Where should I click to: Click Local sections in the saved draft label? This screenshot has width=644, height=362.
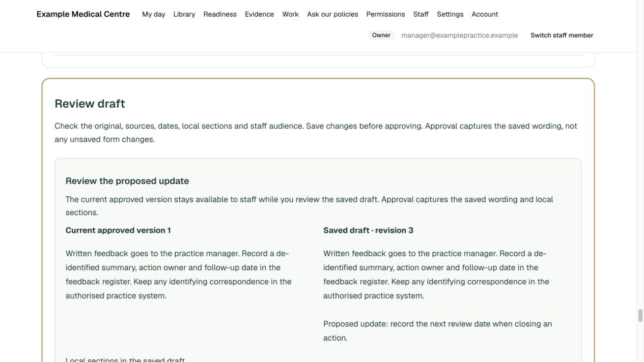click(x=125, y=359)
